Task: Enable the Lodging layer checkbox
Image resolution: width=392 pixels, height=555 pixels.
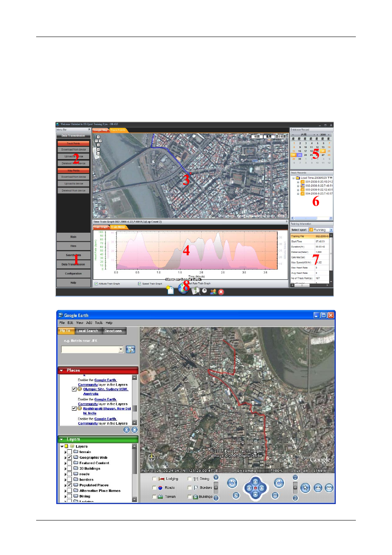Action: [154, 479]
